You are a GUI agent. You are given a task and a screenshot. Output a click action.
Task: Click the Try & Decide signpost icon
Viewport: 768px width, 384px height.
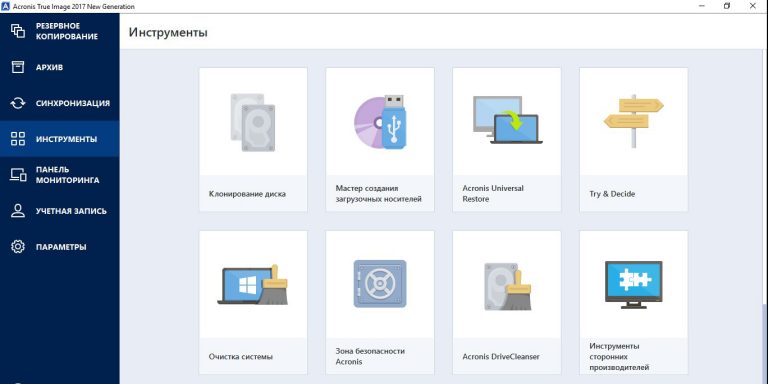click(633, 121)
